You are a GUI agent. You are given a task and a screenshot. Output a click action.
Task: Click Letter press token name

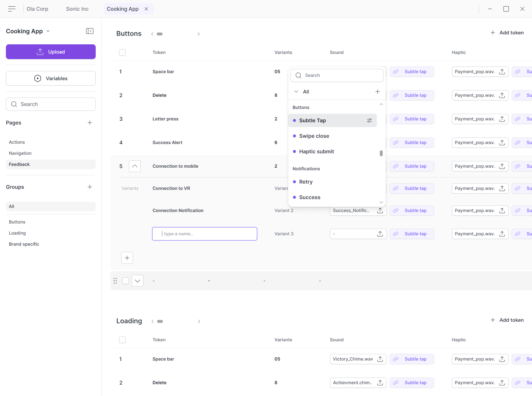(x=166, y=119)
